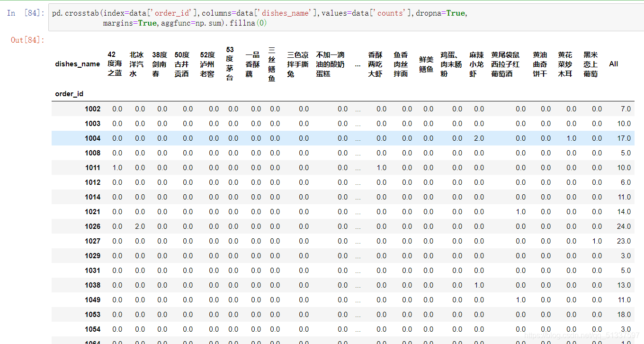
Task: Select the highlighted row index 1004
Action: (x=93, y=138)
